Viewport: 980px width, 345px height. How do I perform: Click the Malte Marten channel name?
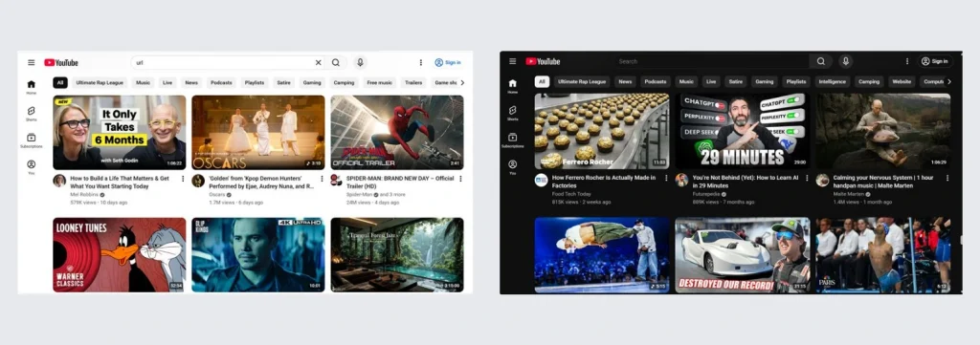click(848, 194)
